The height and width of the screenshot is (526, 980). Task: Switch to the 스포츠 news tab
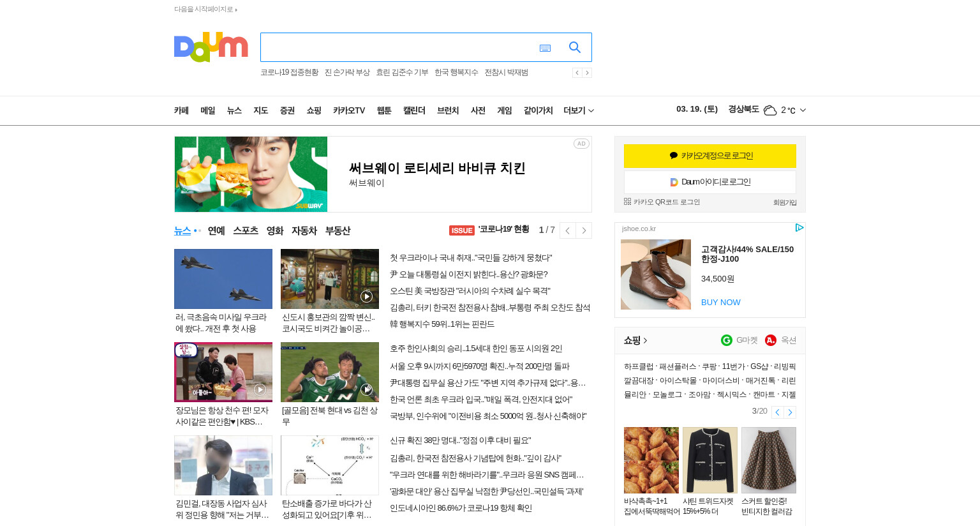click(246, 230)
